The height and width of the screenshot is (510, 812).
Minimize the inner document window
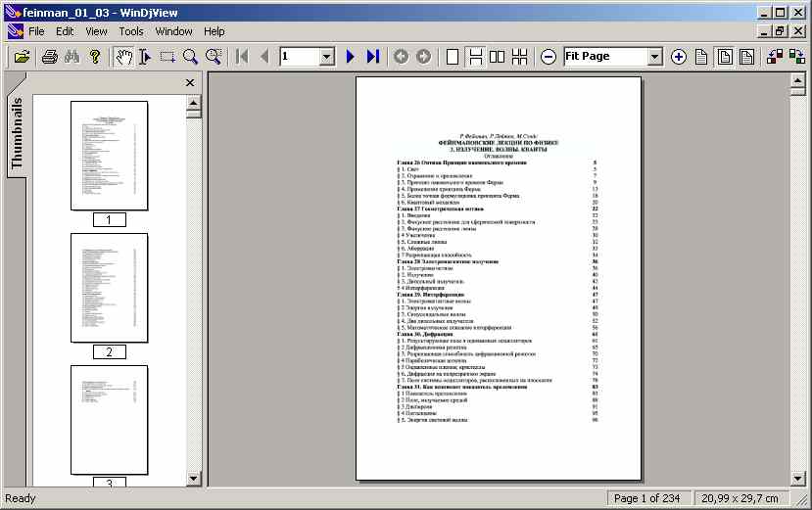click(x=763, y=31)
